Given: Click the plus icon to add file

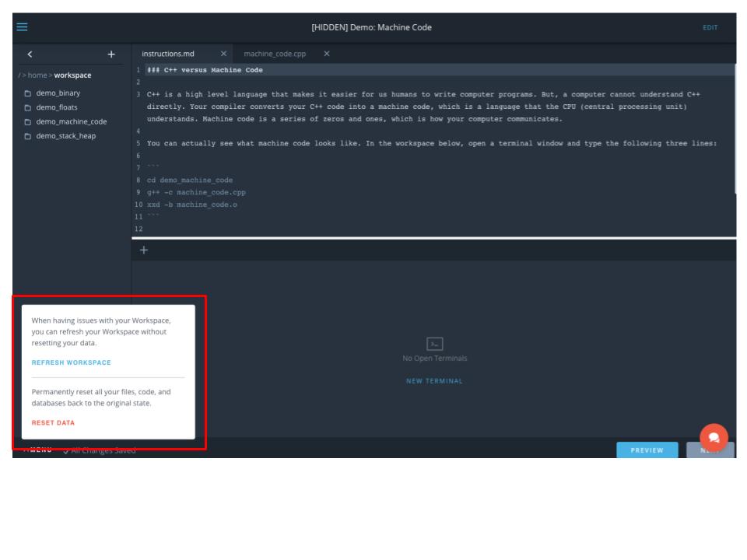Looking at the screenshot, I should click(x=110, y=54).
